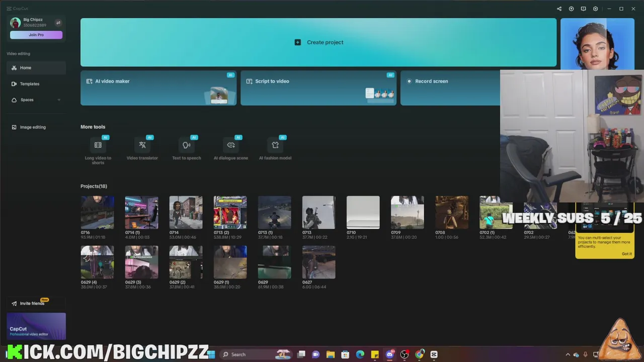Dismiss the multi-select tip with Got it
This screenshot has height=362, width=644.
click(x=626, y=253)
